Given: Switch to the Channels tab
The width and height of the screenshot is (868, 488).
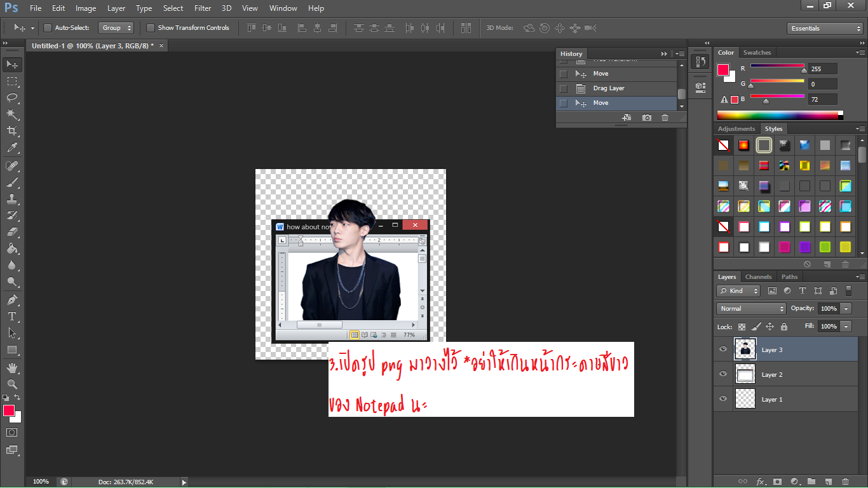Looking at the screenshot, I should [x=758, y=277].
